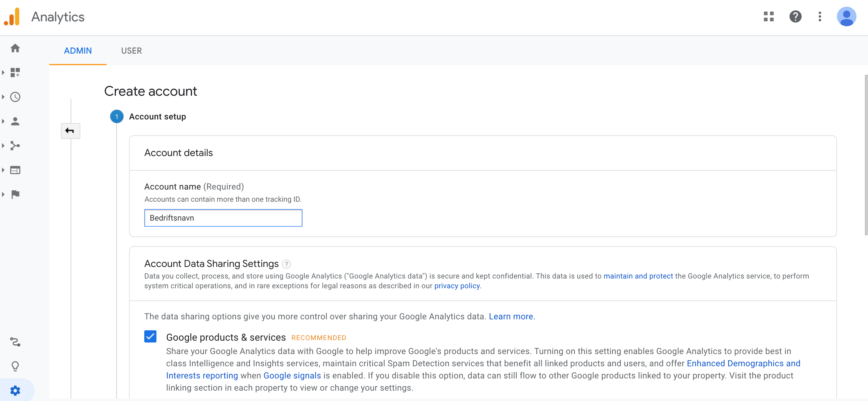Open the Google signals link
This screenshot has height=401, width=868.
pos(292,375)
